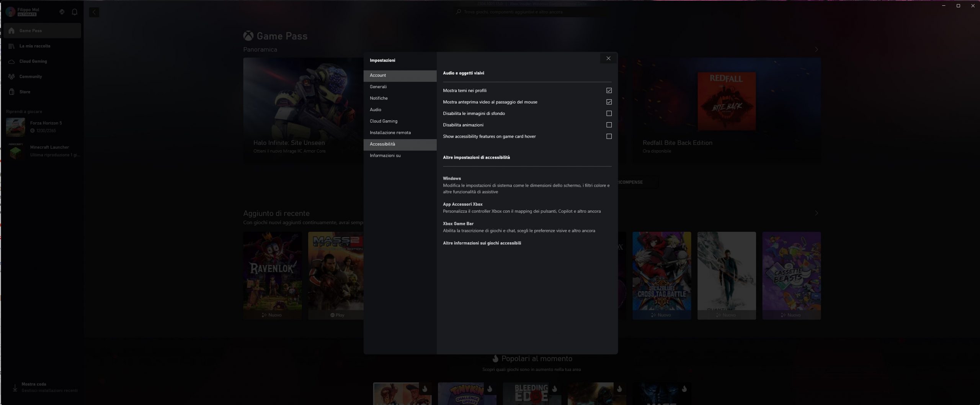The image size is (980, 405).
Task: Open Redfall Bite Back Edition card
Action: click(726, 111)
